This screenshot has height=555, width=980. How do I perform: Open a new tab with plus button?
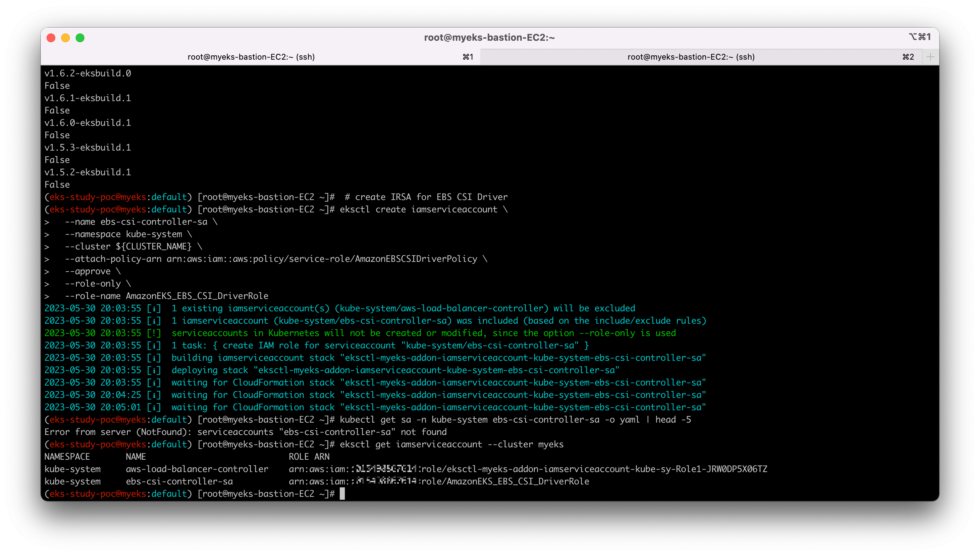931,57
